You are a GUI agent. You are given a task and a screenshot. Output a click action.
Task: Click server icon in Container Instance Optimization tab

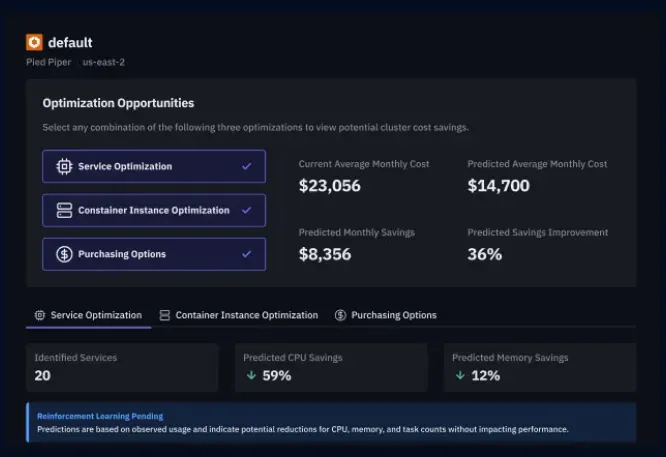(164, 315)
